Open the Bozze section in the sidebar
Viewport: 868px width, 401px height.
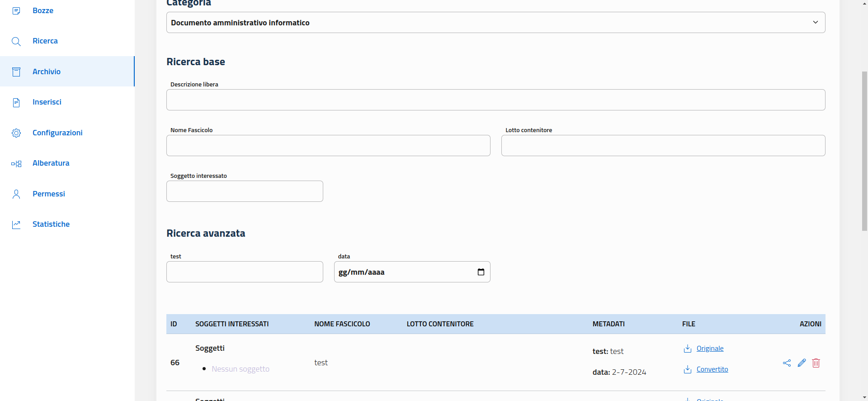[43, 11]
